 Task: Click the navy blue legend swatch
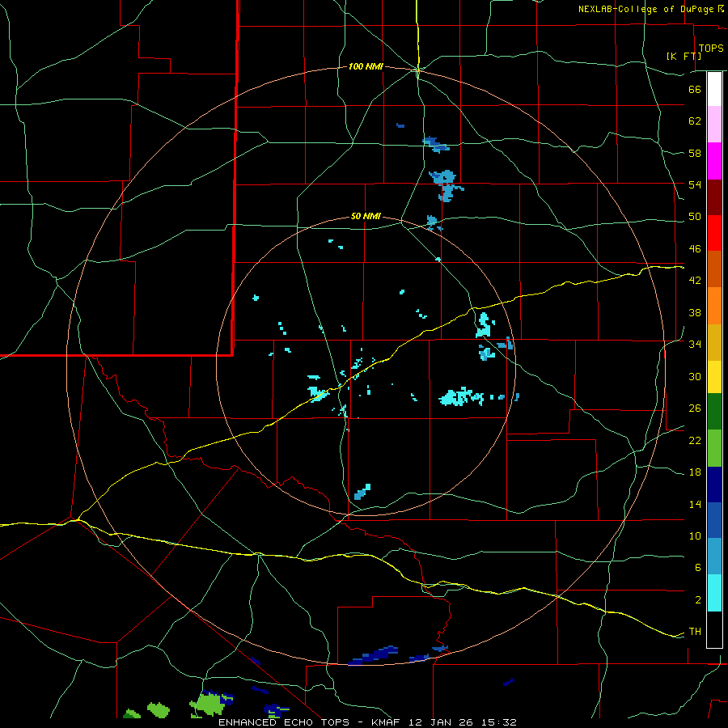coord(714,485)
